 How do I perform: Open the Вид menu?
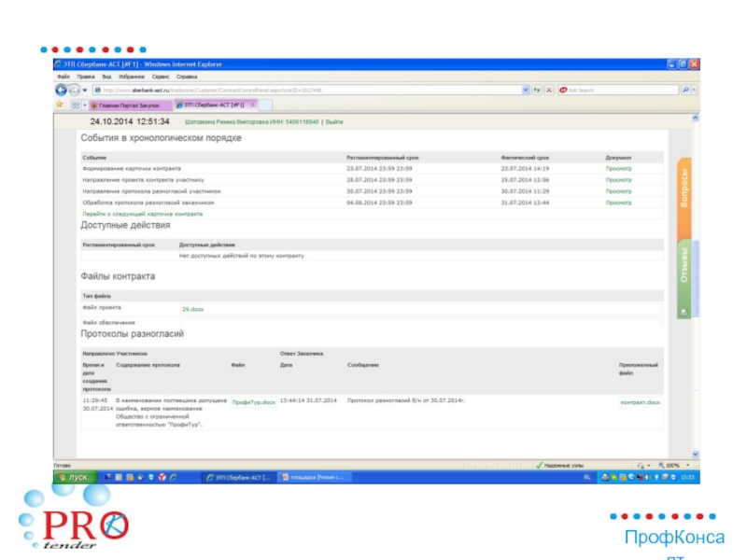point(106,77)
